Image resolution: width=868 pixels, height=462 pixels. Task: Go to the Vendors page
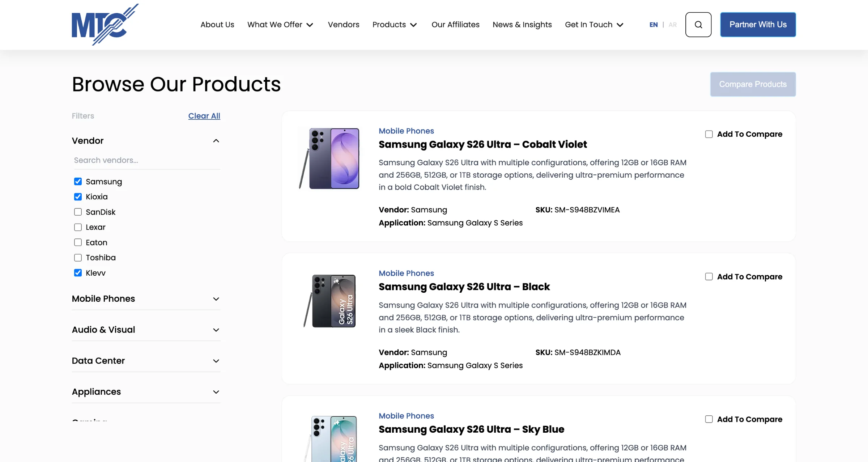click(x=344, y=25)
